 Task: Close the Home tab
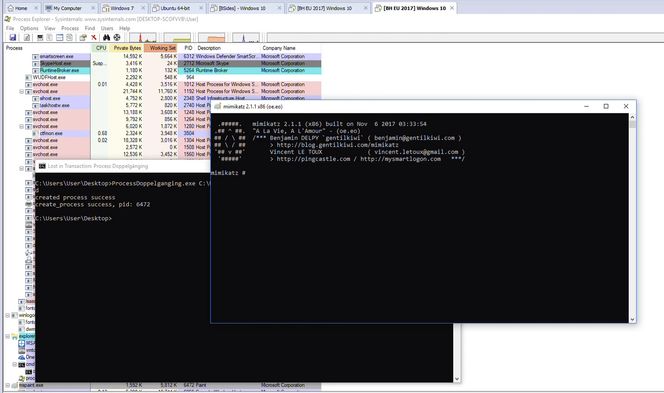36,8
